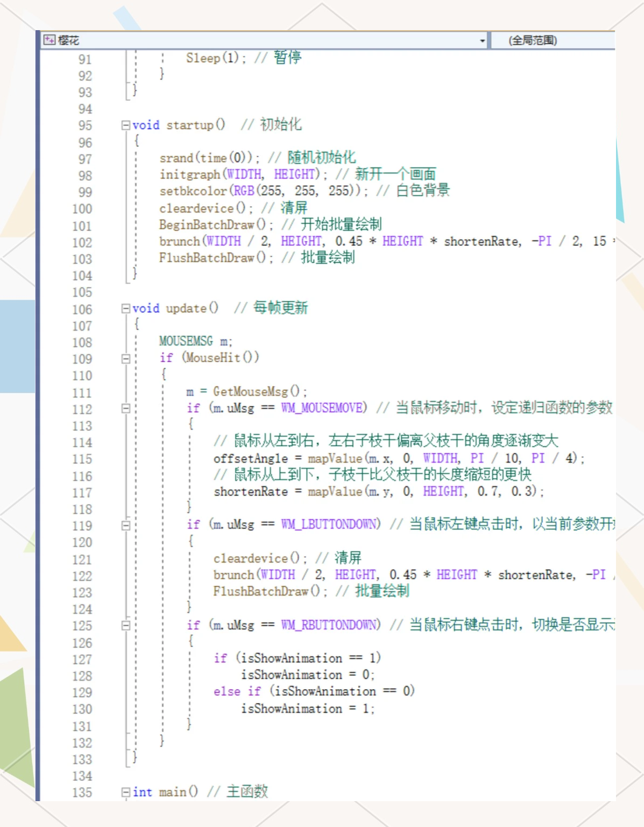644x827 pixels.
Task: Click on srand(time(0)) code line
Action: (x=209, y=158)
